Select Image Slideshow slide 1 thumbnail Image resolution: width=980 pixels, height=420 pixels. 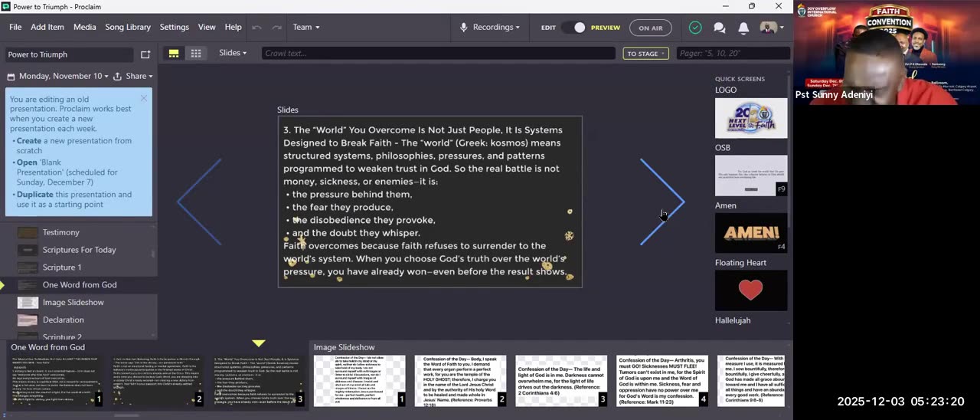(360, 380)
